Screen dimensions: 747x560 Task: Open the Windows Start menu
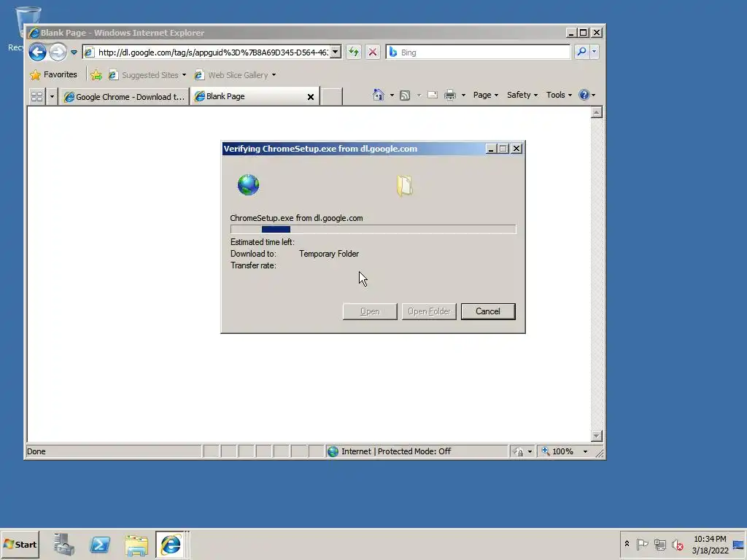coord(20,544)
